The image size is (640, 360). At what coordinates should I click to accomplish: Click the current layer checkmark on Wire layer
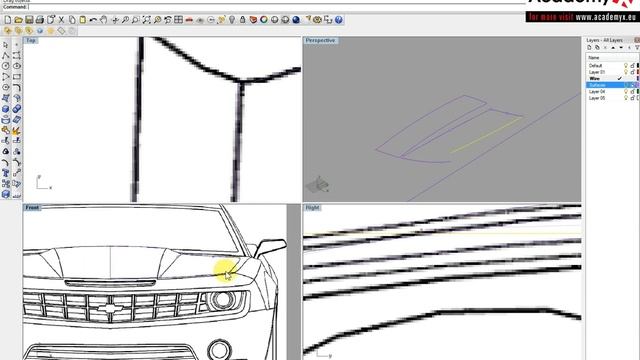tap(620, 78)
